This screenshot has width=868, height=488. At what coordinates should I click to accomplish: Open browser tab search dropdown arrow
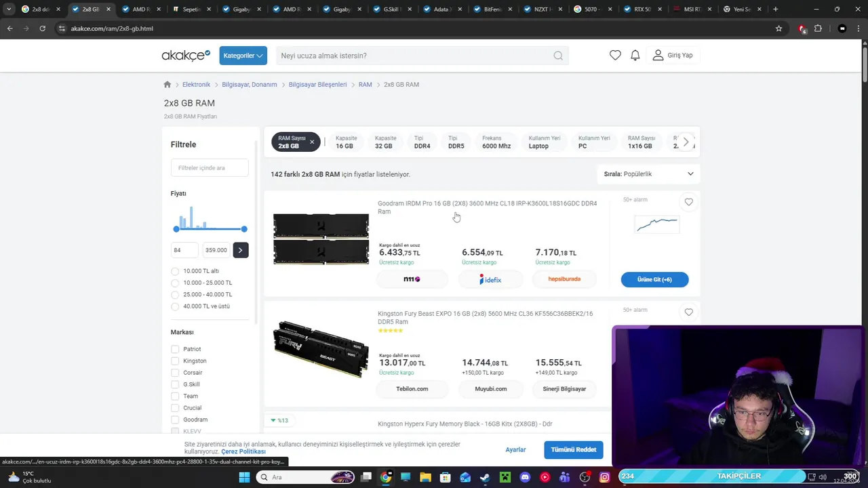coord(9,9)
